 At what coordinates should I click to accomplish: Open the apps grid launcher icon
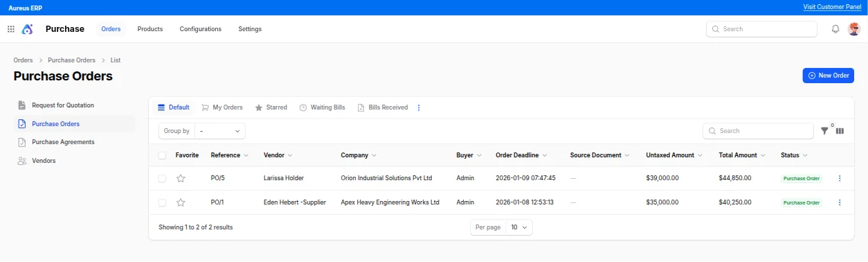(10, 29)
